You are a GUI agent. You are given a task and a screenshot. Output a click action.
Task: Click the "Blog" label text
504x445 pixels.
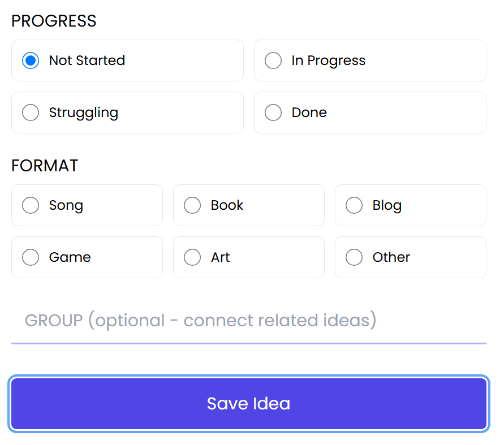[x=387, y=205]
